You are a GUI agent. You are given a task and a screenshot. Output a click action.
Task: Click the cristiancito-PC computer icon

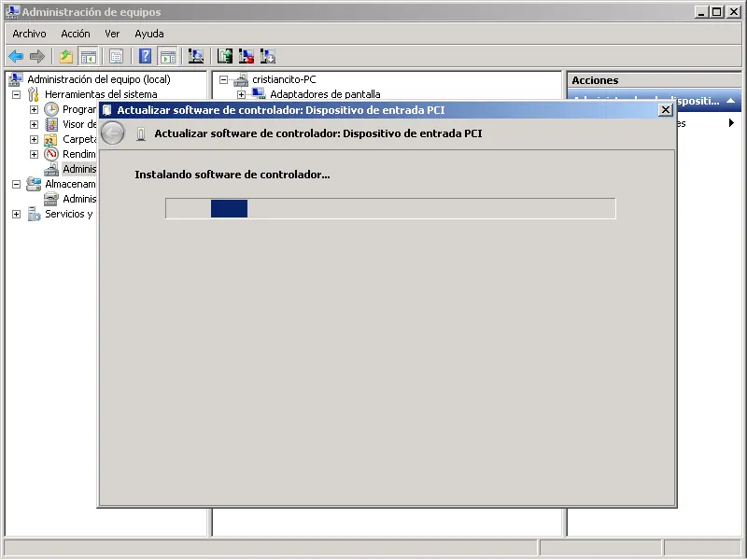point(241,79)
